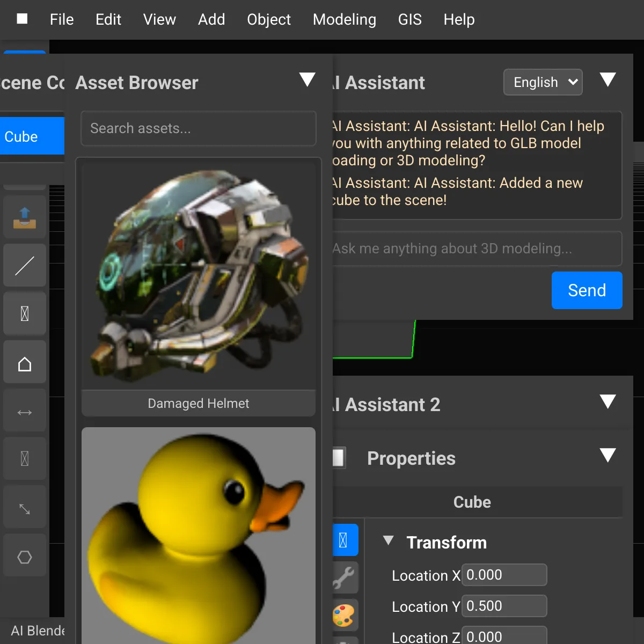Select the yellow rubber duck asset thumbnail

[x=199, y=536]
